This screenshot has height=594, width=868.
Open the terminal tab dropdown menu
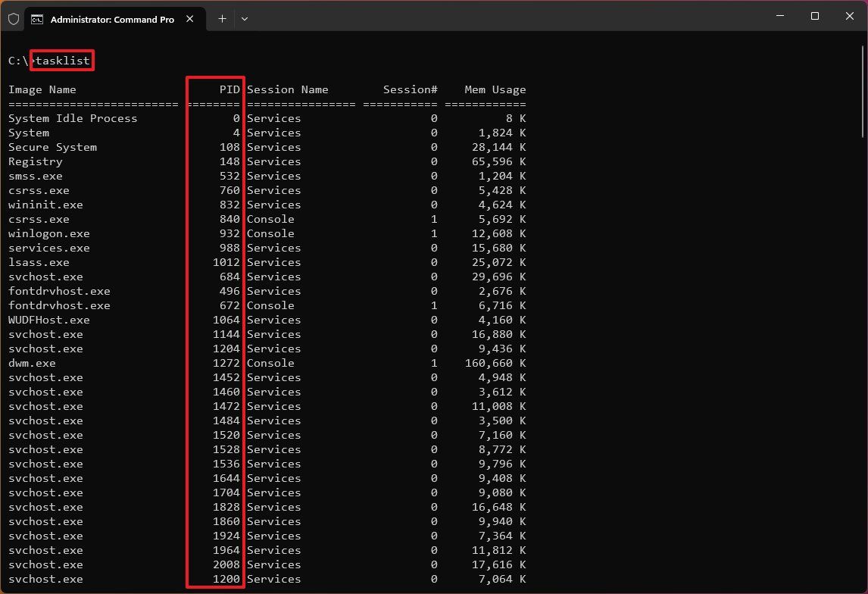(244, 18)
